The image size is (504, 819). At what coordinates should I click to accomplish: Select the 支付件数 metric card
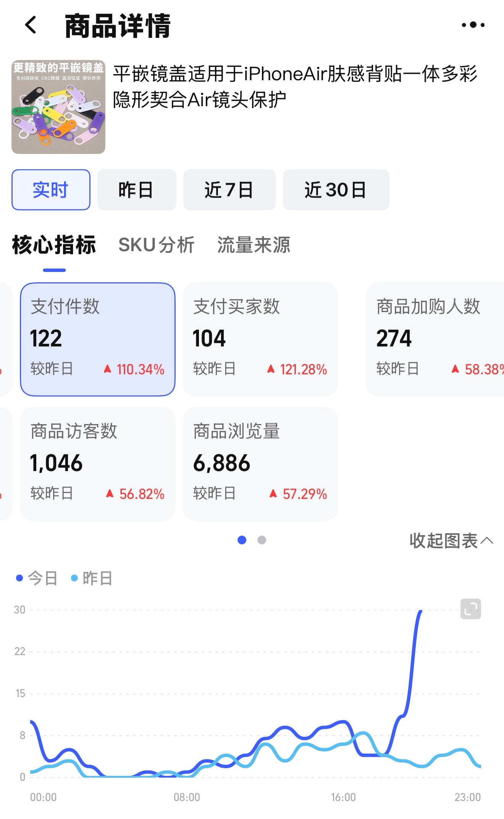(x=98, y=339)
